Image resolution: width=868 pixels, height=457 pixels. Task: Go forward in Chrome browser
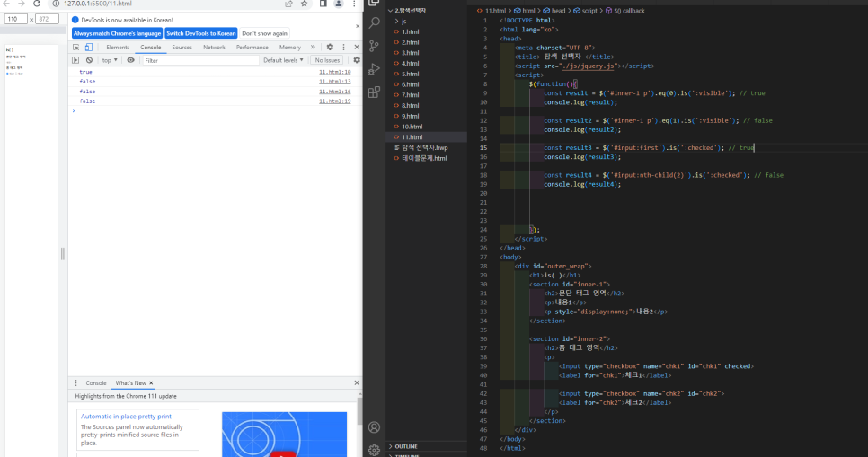point(21,4)
